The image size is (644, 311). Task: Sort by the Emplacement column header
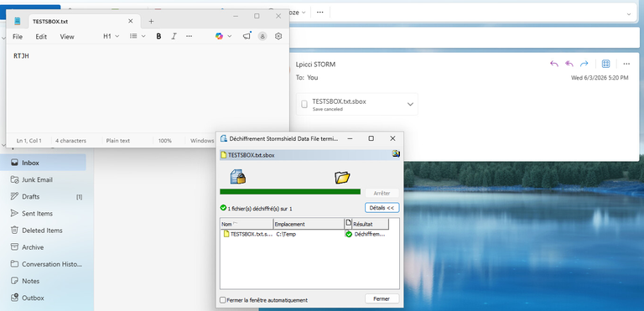tap(309, 225)
